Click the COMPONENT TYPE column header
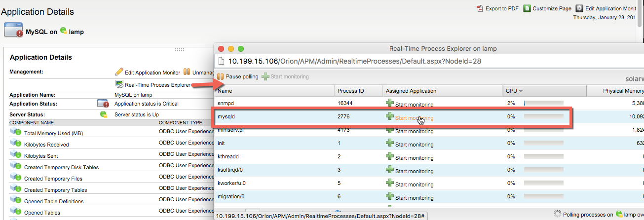Image resolution: width=644 pixels, height=220 pixels. tap(180, 122)
